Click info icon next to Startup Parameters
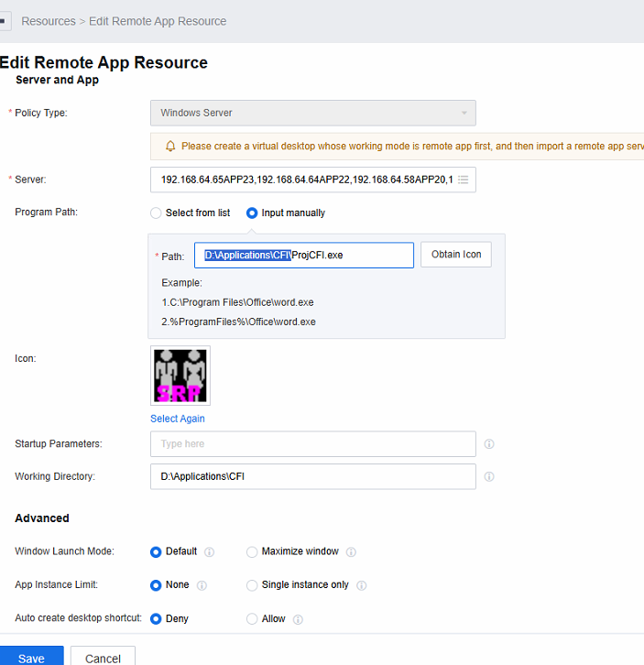 tap(489, 444)
